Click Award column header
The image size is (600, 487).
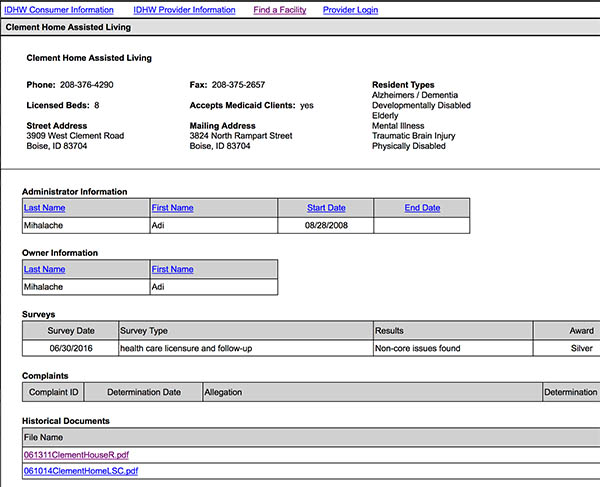567,331
